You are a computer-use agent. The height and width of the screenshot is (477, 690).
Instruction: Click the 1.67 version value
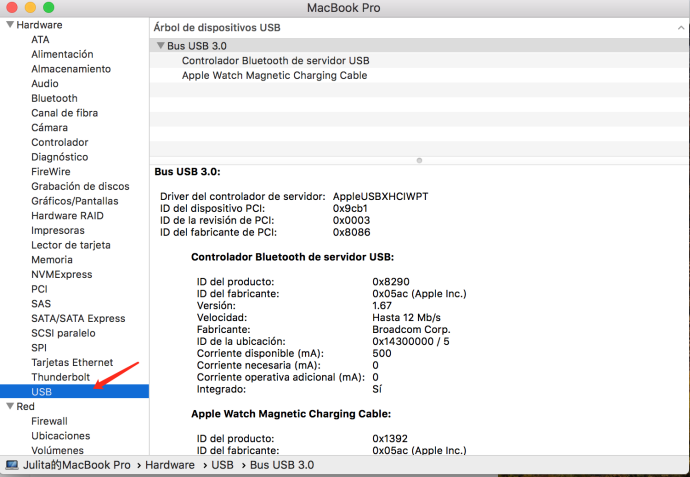382,305
